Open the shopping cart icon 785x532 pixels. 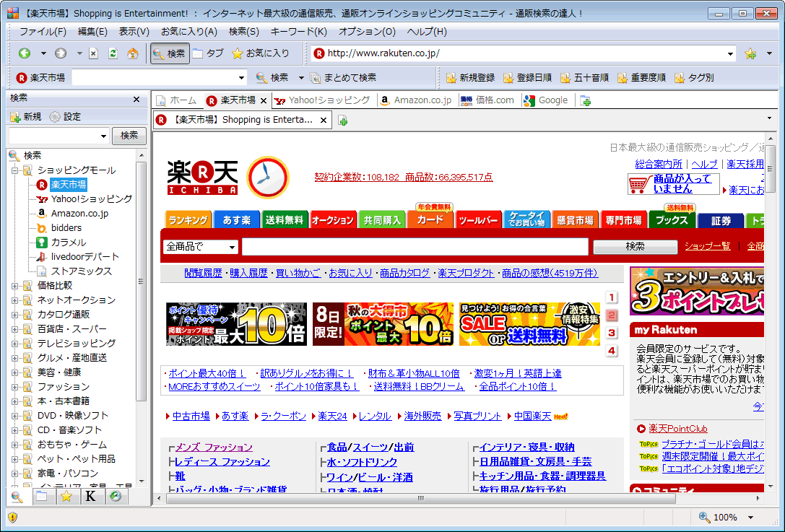pyautogui.click(x=638, y=183)
